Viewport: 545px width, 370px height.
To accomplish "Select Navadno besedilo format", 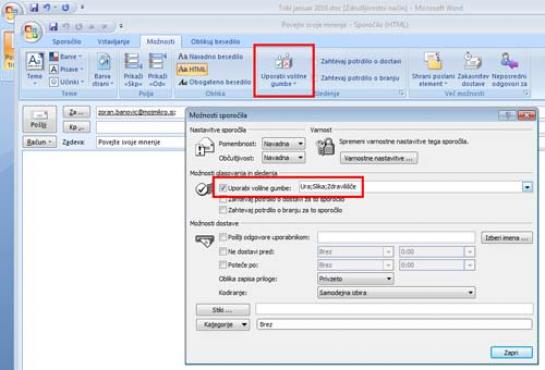I will click(x=211, y=57).
